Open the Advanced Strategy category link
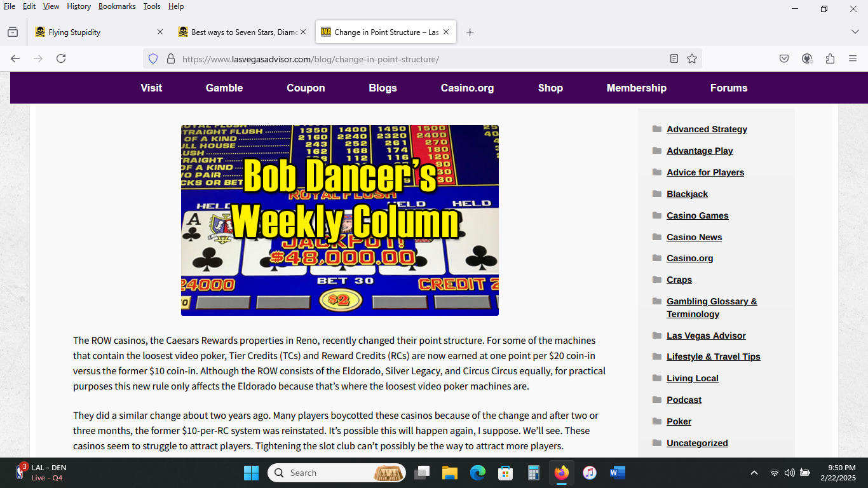The height and width of the screenshot is (488, 868). pyautogui.click(x=707, y=129)
